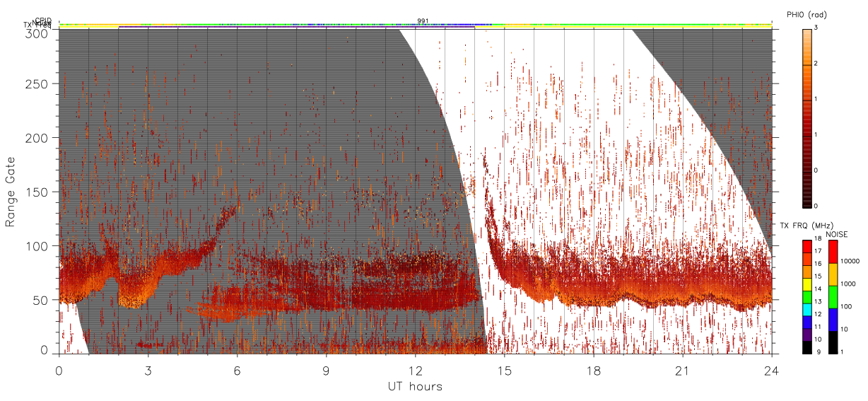Pick the yellow-orange NOISE swatch below 10000
Screen dimensions: 868x401
click(833, 274)
